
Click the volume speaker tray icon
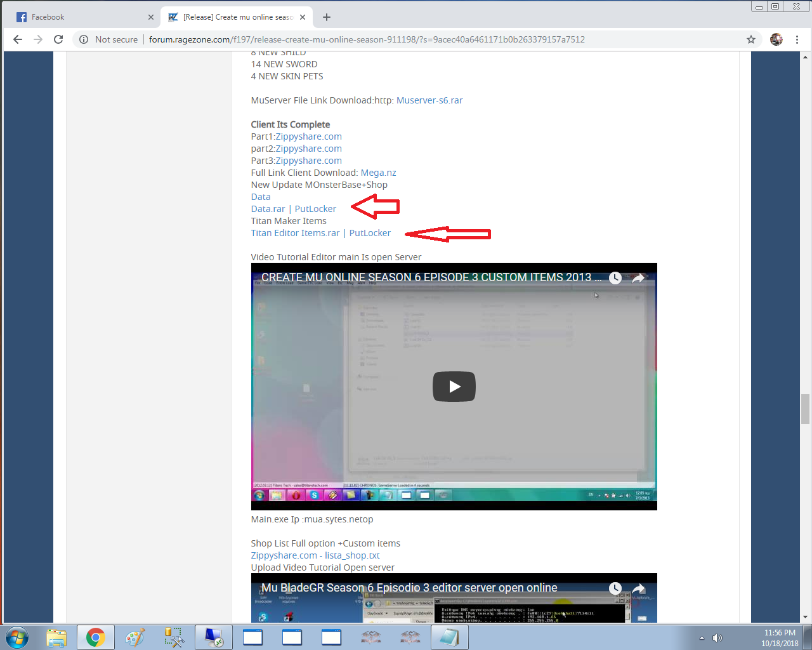[x=717, y=638]
